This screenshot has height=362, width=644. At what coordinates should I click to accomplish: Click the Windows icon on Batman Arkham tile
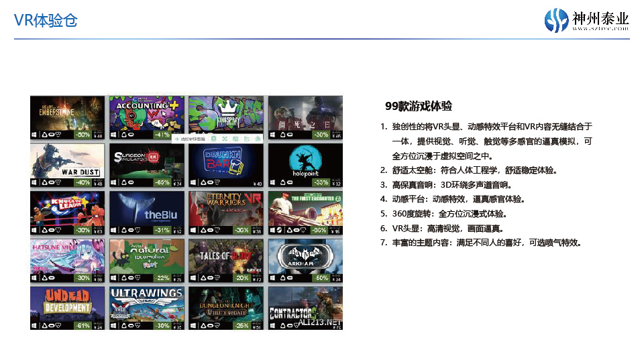[272, 278]
